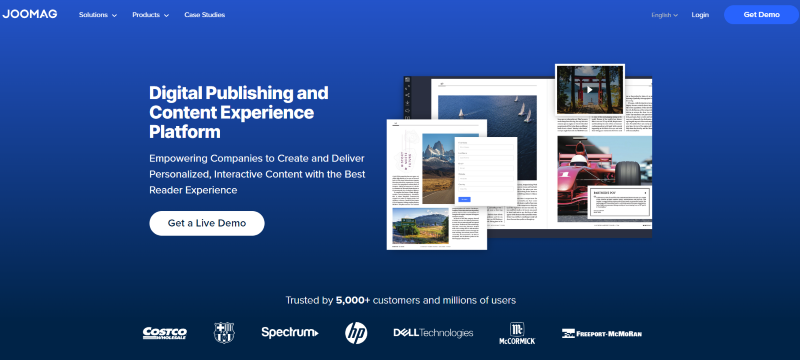Expand the Products dropdown menu

(x=151, y=15)
